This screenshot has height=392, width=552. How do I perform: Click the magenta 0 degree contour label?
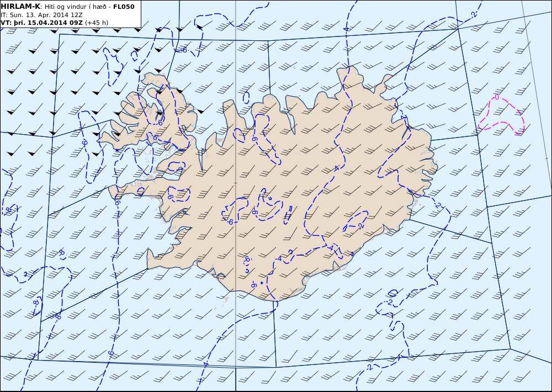pos(497,97)
